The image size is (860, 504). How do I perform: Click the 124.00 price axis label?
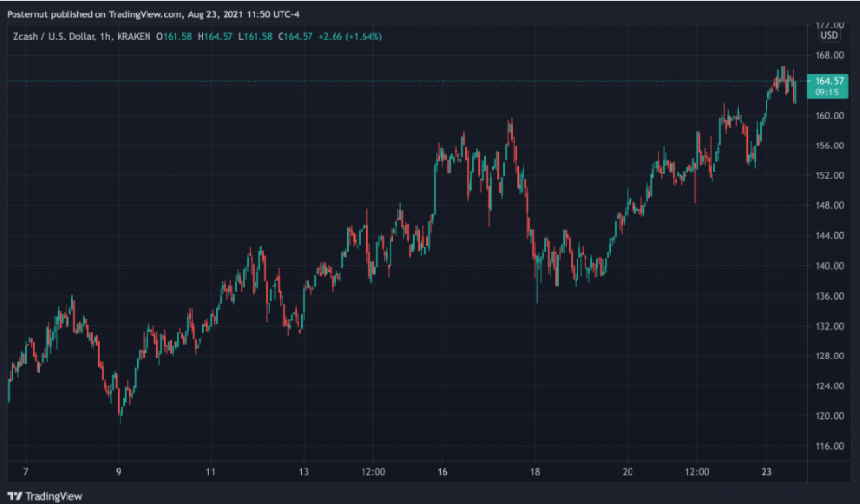point(829,386)
